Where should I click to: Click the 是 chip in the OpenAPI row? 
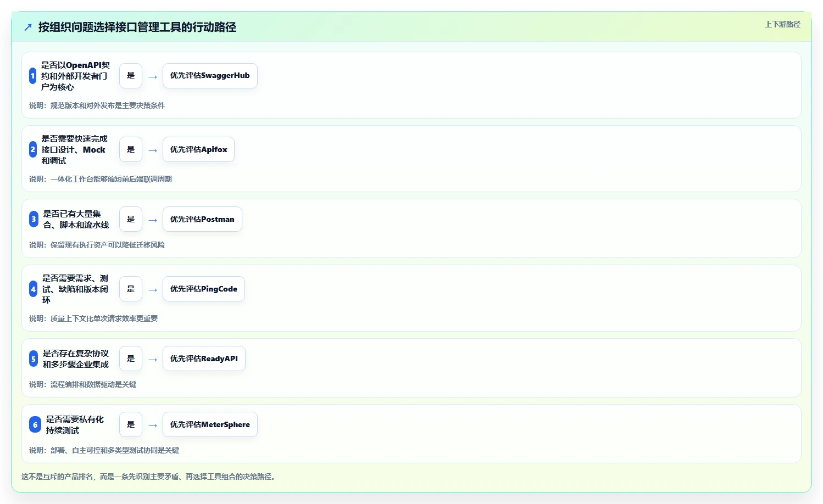pos(131,76)
